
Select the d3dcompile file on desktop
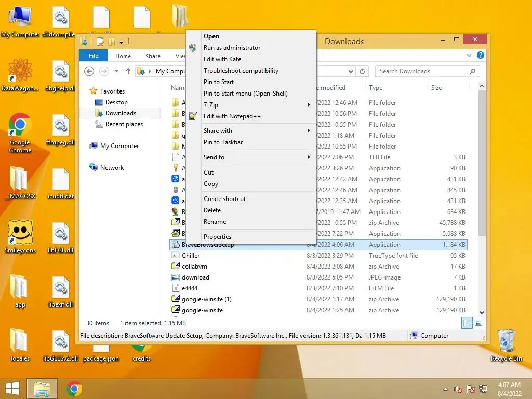[x=59, y=20]
